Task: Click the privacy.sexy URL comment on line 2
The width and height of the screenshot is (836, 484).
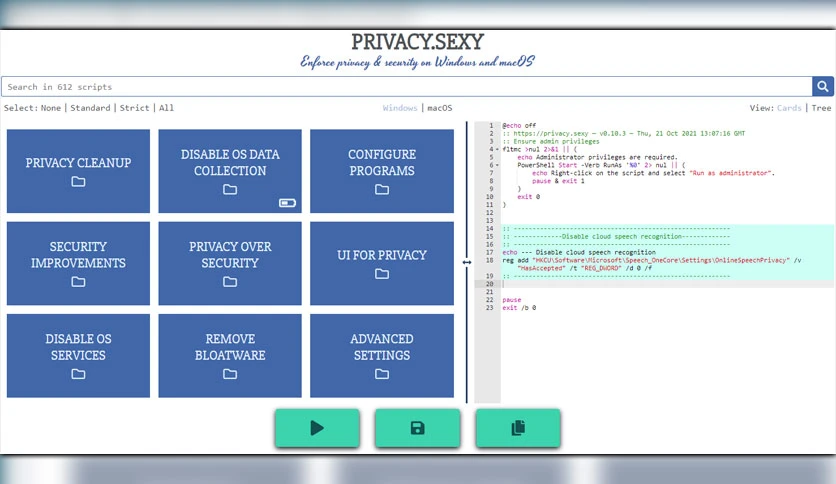Action: 624,133
